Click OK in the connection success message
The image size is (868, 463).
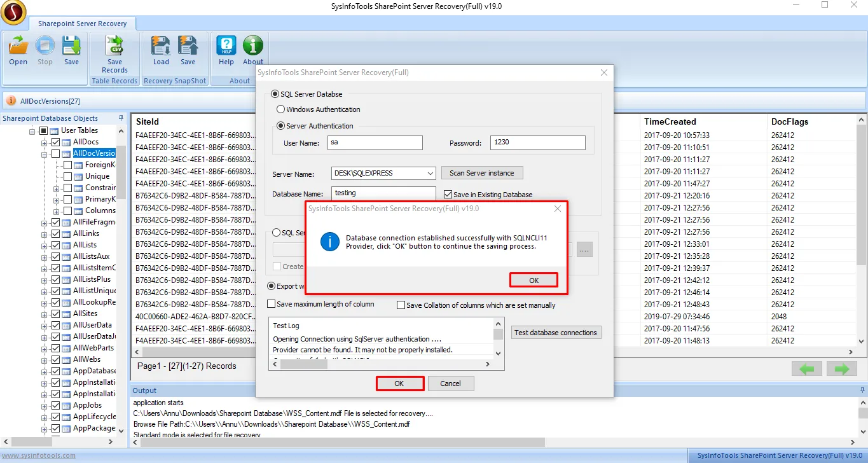(534, 280)
